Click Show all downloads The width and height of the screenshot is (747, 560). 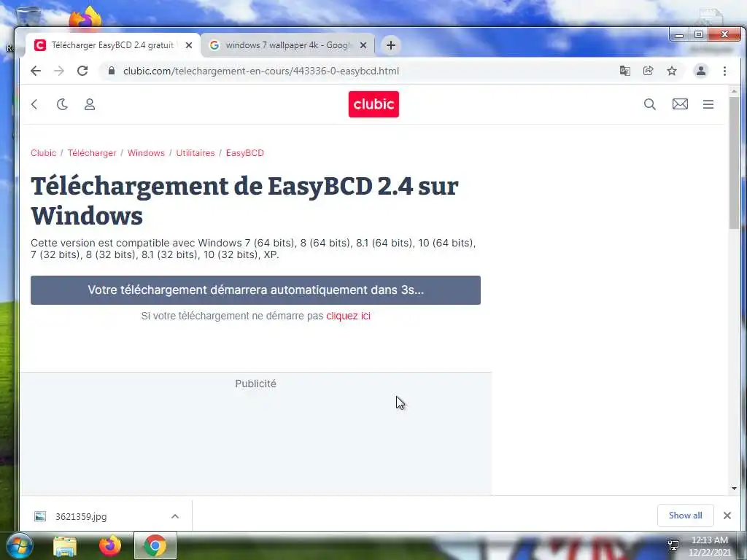click(x=685, y=516)
